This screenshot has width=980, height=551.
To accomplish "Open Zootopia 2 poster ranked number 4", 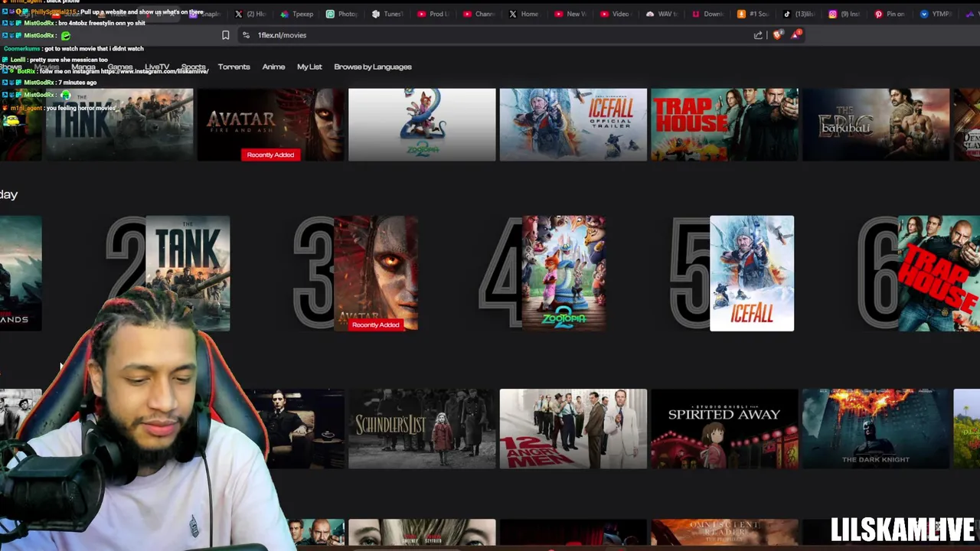I will click(564, 273).
